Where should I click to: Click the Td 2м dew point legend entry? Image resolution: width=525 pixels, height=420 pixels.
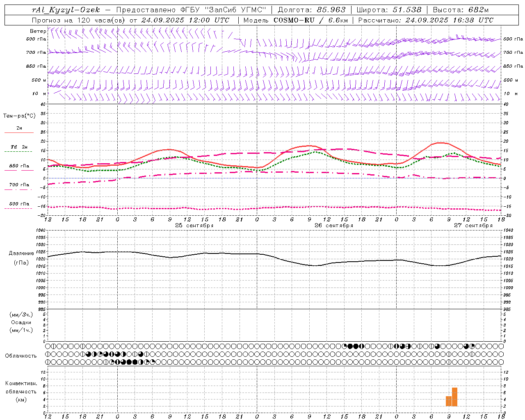pyautogui.click(x=19, y=147)
